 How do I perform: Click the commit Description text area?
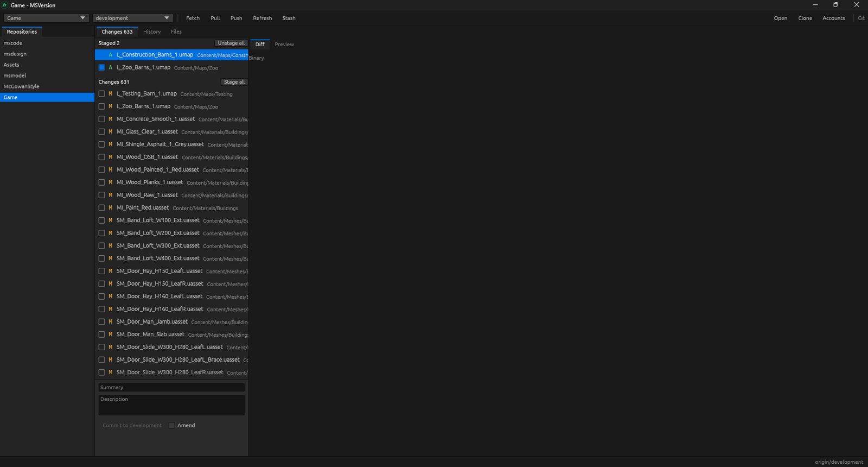171,405
